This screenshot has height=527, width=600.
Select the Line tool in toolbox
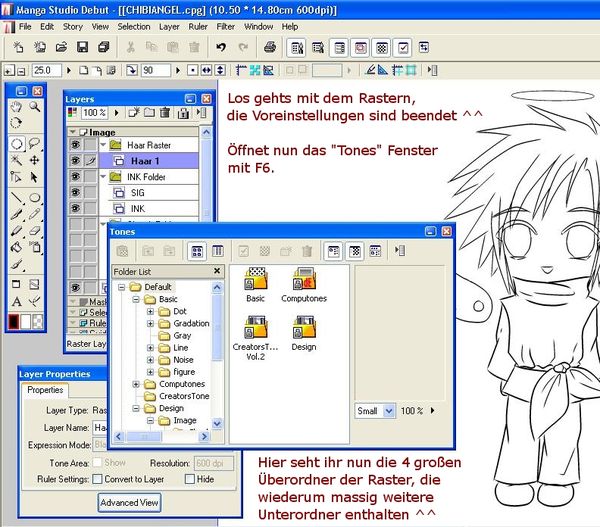point(16,197)
